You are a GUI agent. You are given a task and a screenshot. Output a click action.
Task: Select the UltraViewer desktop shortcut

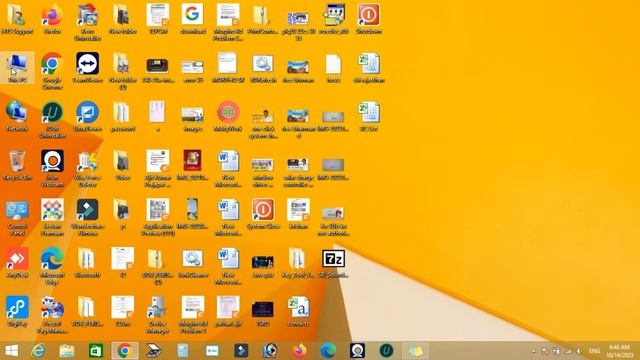[x=87, y=116]
